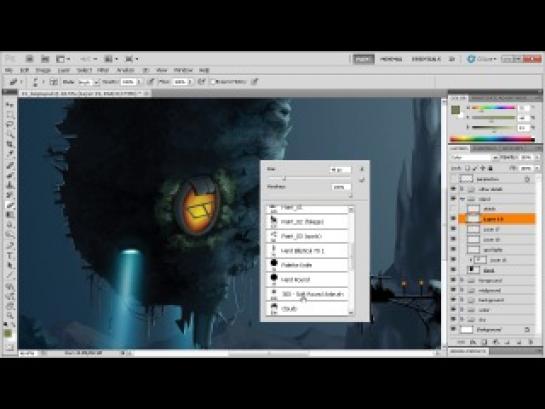The width and height of the screenshot is (545, 409).
Task: Select the Zoom tool in toolbox
Action: (x=9, y=316)
